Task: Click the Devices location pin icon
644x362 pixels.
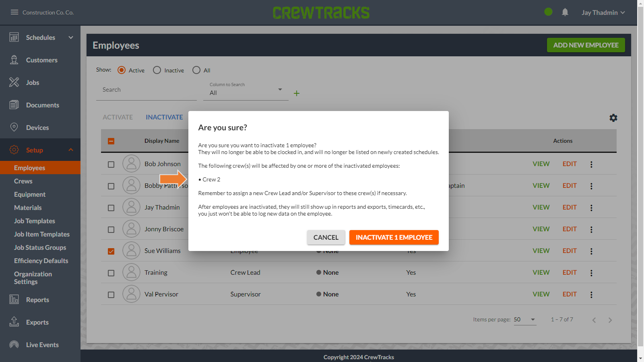Action: (14, 128)
